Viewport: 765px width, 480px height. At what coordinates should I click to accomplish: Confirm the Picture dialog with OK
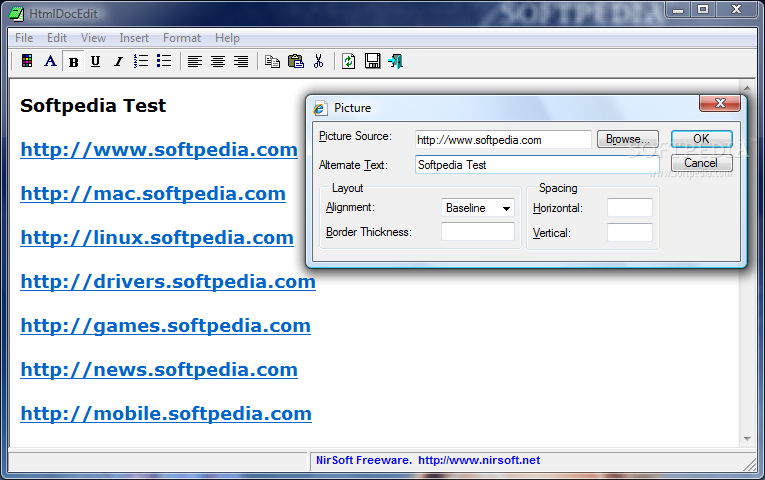tap(701, 139)
